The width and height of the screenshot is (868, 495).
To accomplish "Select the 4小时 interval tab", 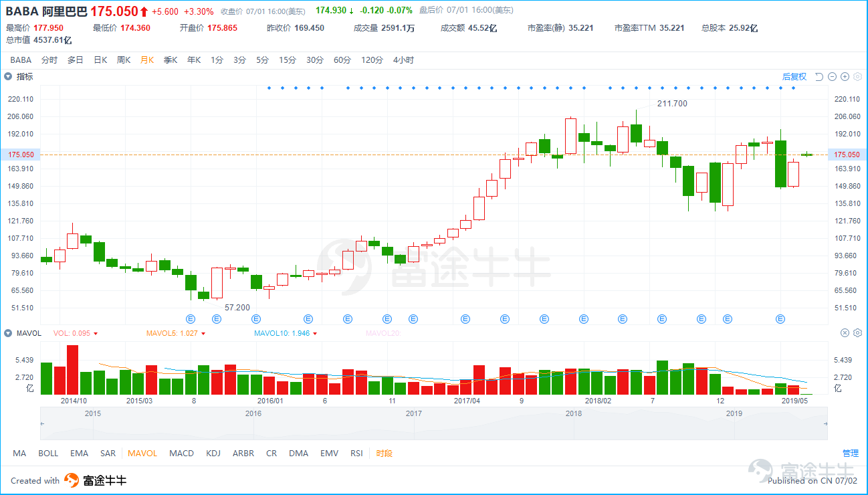I will [x=404, y=60].
